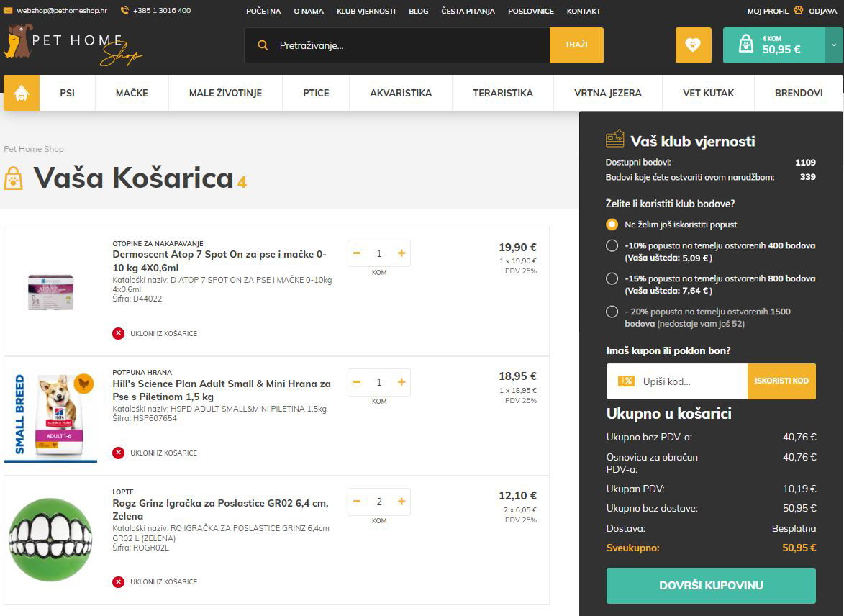Open the AKVARISTIKA category menu
This screenshot has width=844, height=616.
(x=401, y=93)
